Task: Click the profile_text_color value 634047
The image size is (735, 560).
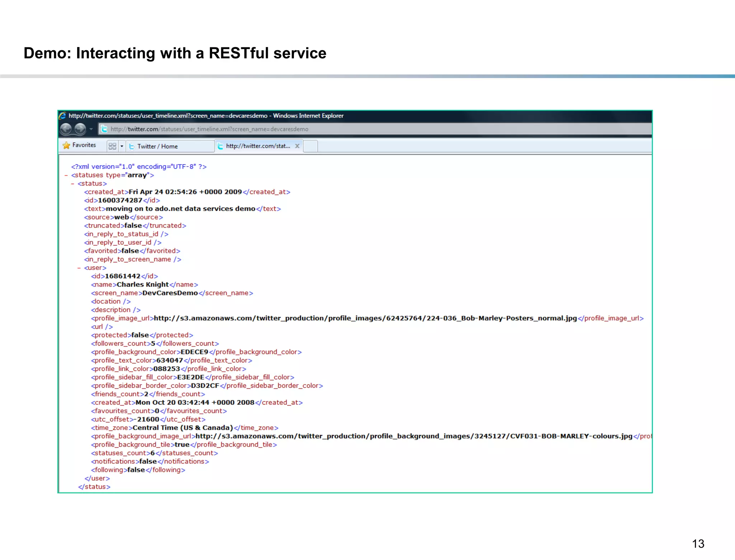Action: coord(170,360)
